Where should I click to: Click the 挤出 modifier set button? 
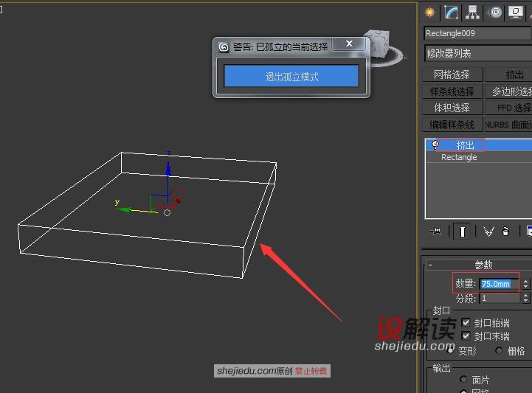[508, 74]
